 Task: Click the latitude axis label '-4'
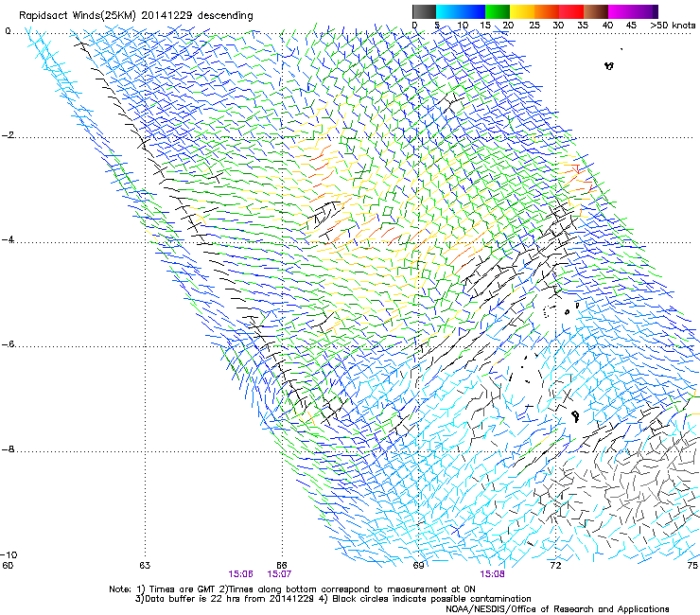click(x=8, y=239)
